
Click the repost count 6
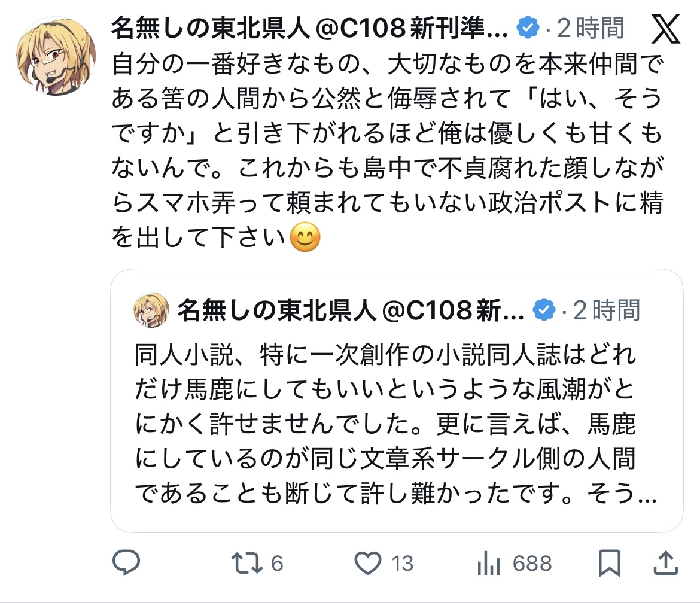tap(276, 563)
